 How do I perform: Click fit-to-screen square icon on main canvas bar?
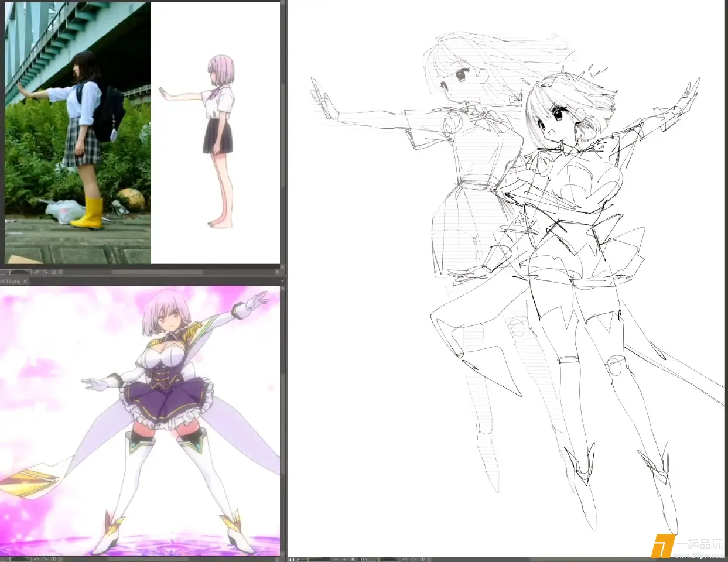[x=353, y=560]
